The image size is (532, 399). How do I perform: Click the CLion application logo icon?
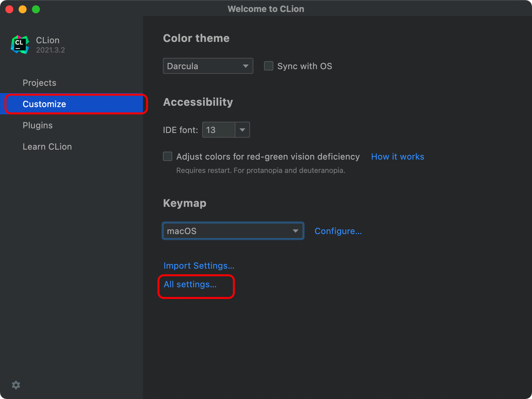[20, 44]
